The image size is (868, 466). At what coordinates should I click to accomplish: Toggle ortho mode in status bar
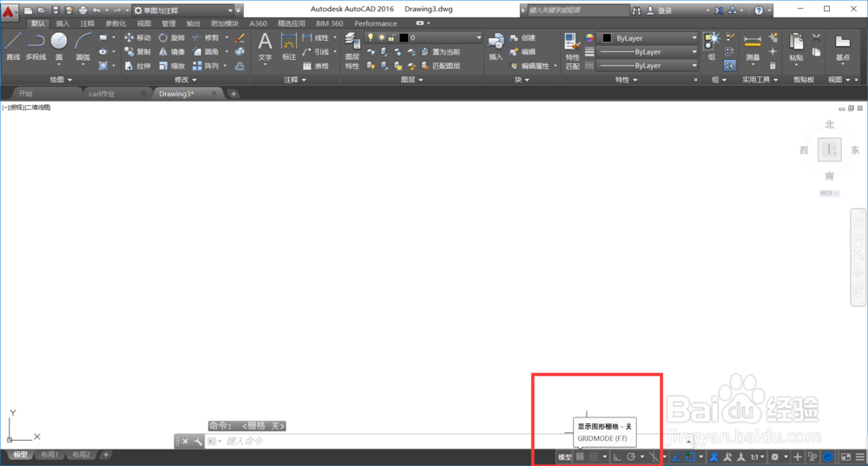[616, 456]
